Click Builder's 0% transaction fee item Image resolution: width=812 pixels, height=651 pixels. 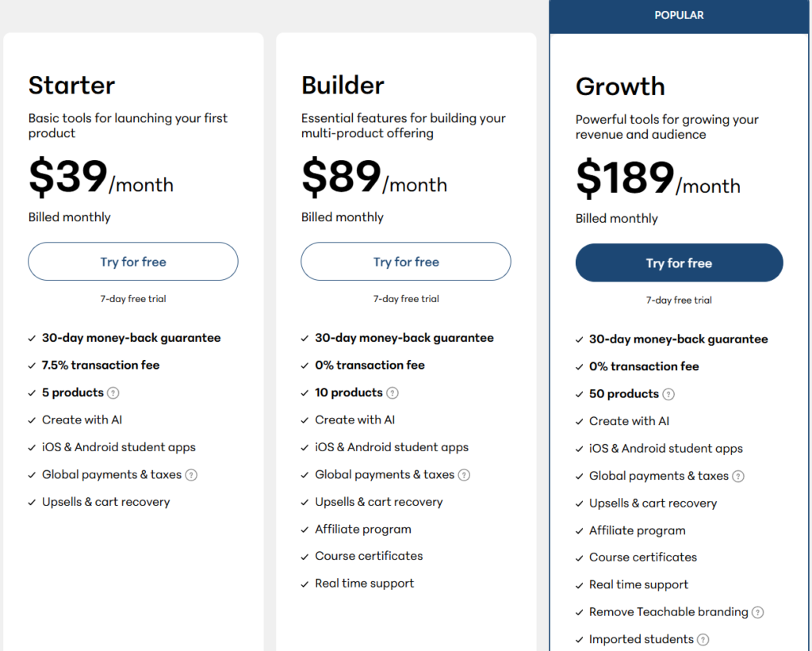pyautogui.click(x=370, y=366)
